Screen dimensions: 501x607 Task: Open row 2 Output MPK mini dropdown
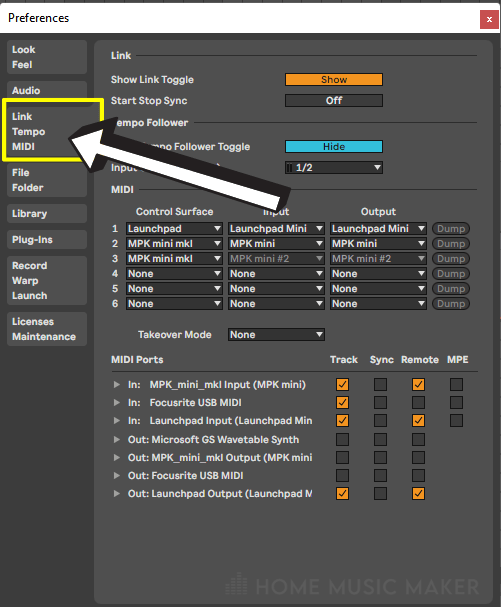(x=378, y=243)
